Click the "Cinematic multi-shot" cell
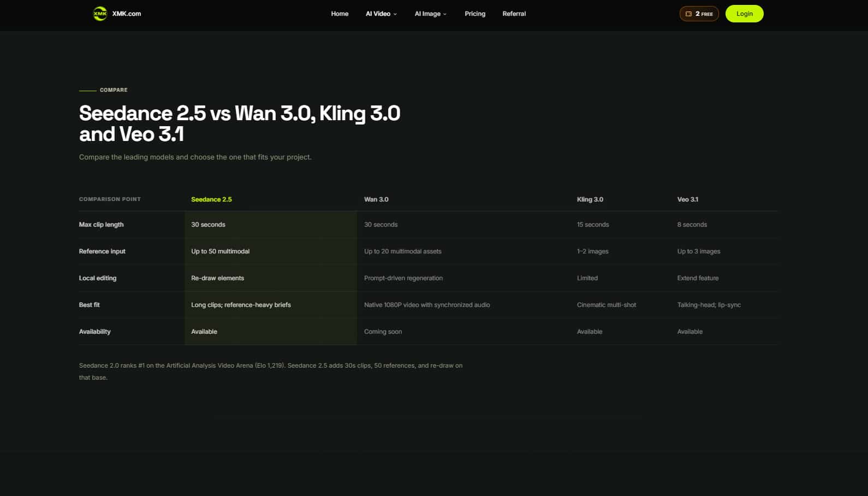 pos(607,305)
